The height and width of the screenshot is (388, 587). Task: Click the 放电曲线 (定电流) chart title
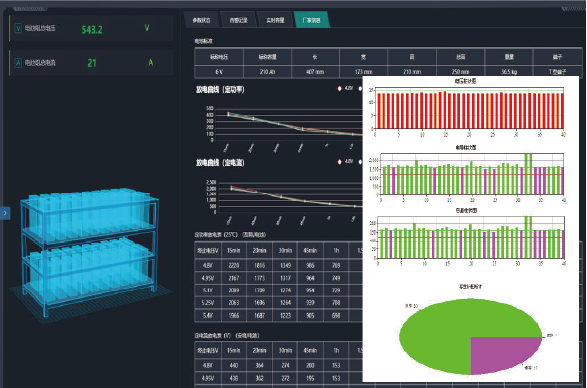(220, 163)
